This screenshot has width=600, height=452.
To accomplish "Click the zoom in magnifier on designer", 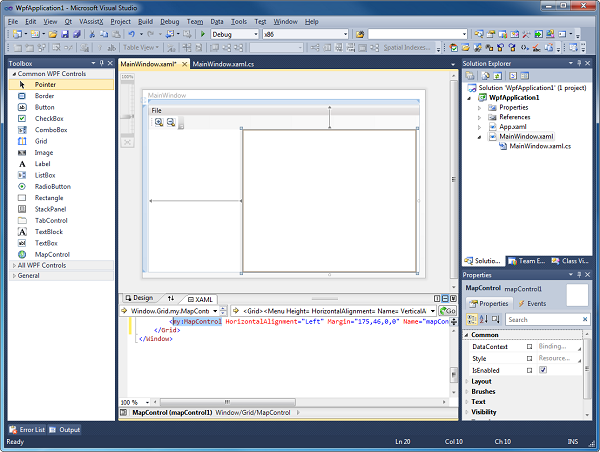I will tap(158, 122).
